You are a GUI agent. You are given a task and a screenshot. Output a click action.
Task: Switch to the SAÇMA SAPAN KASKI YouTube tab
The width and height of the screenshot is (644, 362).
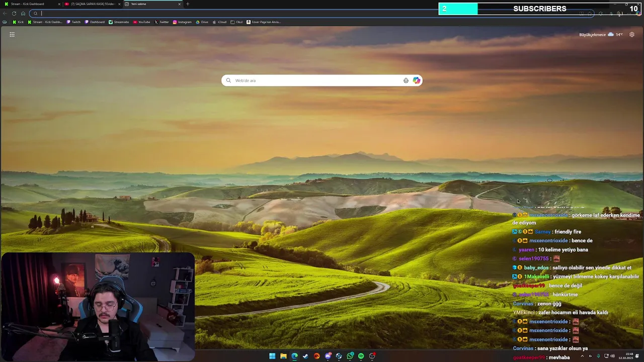tap(93, 4)
